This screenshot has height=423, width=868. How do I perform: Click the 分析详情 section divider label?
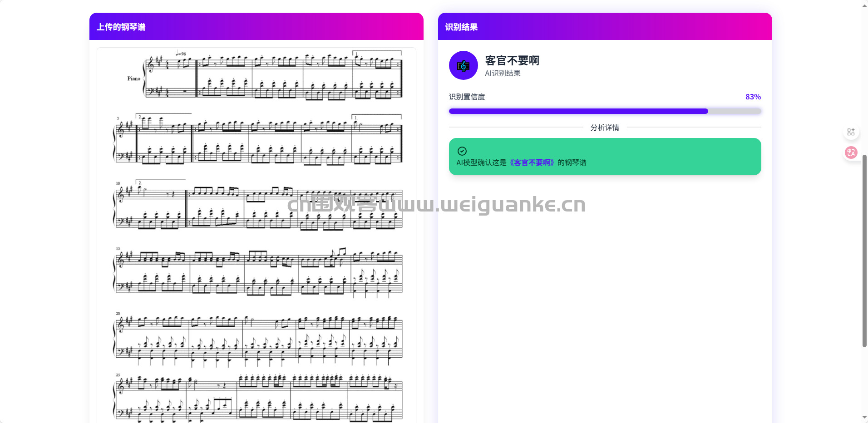605,128
